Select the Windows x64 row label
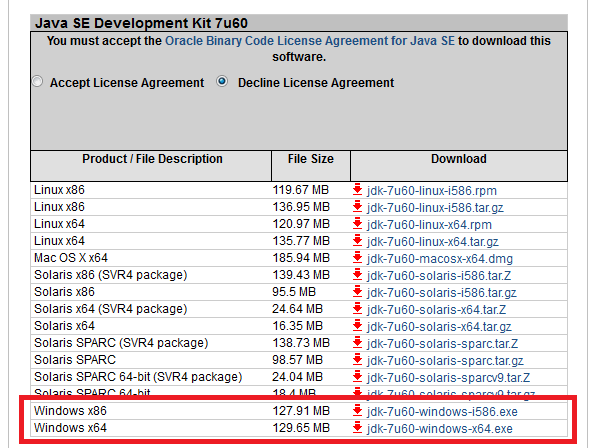Screen dimensions: 590x448 (70, 428)
